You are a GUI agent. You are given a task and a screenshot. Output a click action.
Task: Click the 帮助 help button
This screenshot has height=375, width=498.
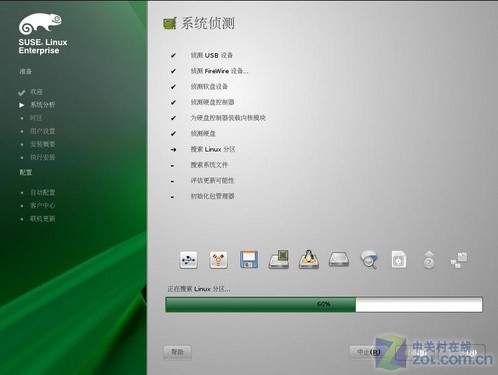tap(177, 352)
